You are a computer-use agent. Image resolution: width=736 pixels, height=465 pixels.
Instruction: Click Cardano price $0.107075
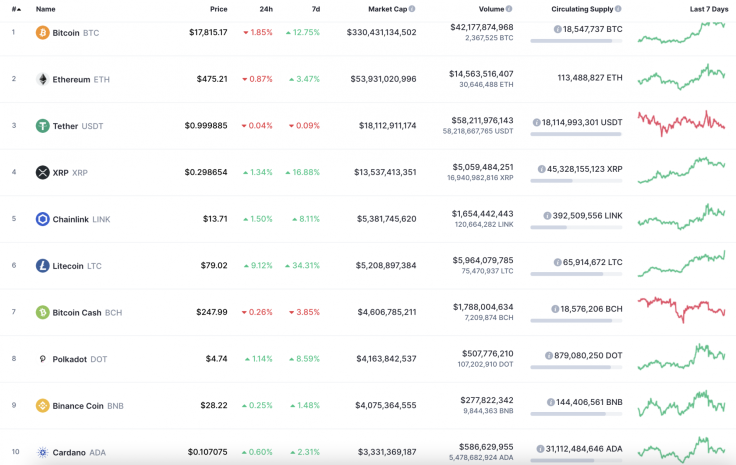coord(207,452)
